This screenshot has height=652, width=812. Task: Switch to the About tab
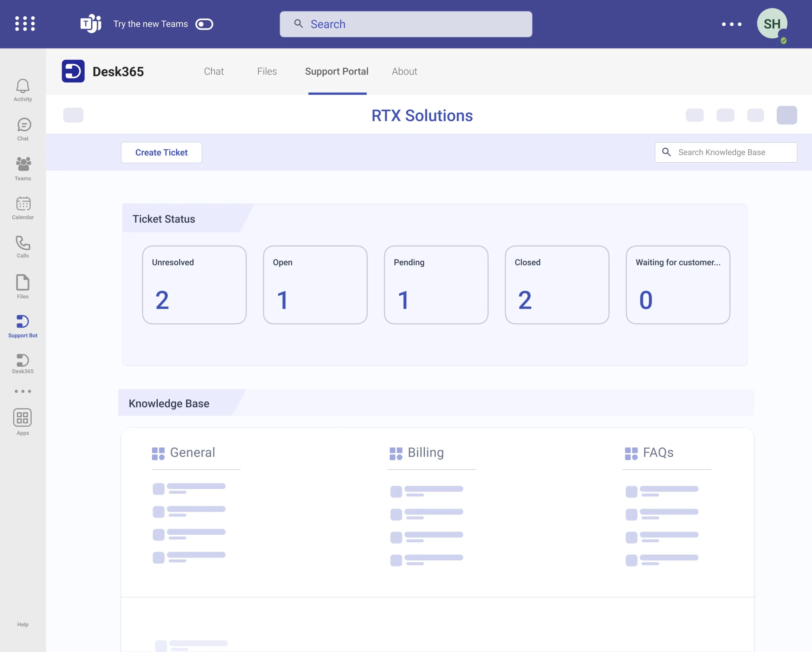404,72
